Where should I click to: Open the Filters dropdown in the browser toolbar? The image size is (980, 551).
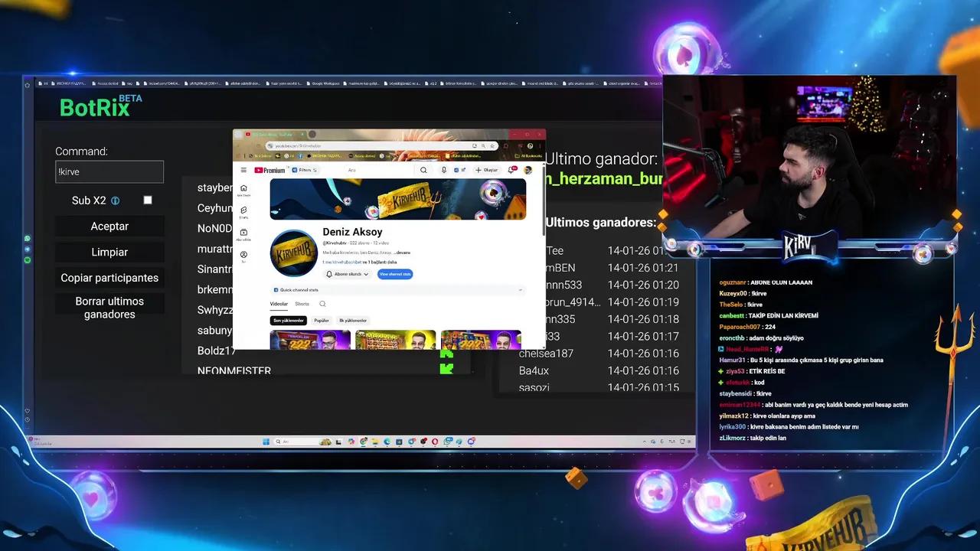(x=305, y=169)
